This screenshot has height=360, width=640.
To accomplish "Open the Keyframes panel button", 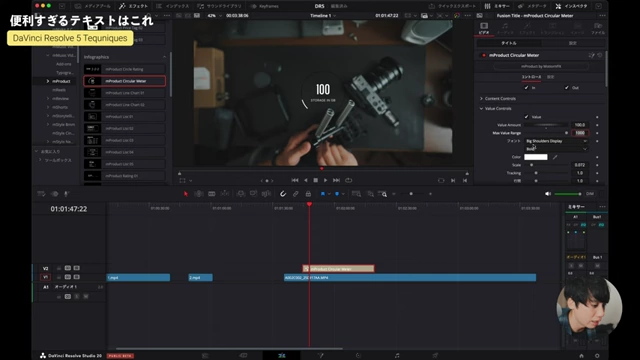I will click(264, 6).
